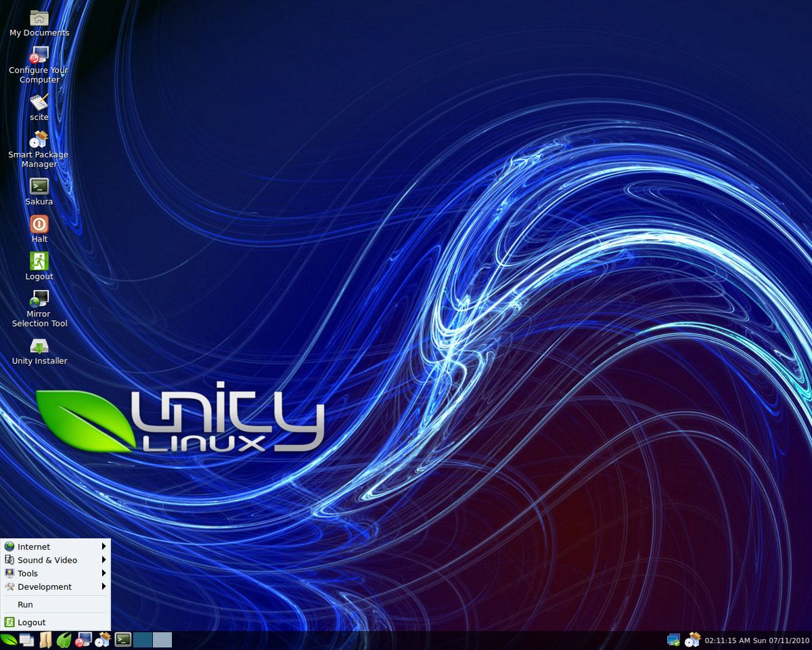
Task: Expand the Sound & Video submenu
Action: [47, 560]
